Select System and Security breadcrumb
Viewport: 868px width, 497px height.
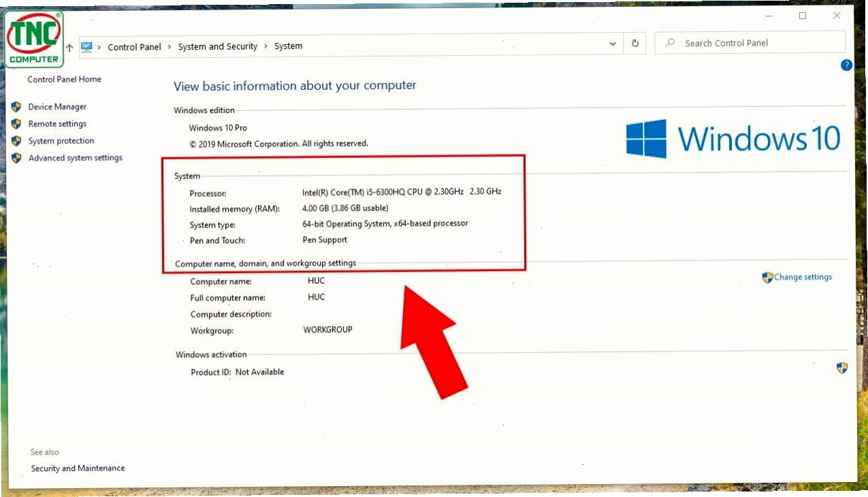217,46
